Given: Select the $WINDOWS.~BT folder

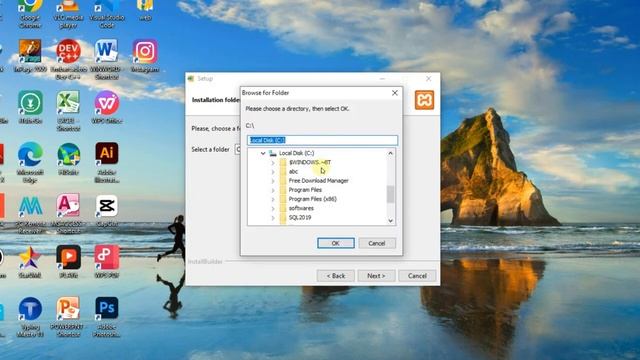Looking at the screenshot, I should (x=310, y=162).
